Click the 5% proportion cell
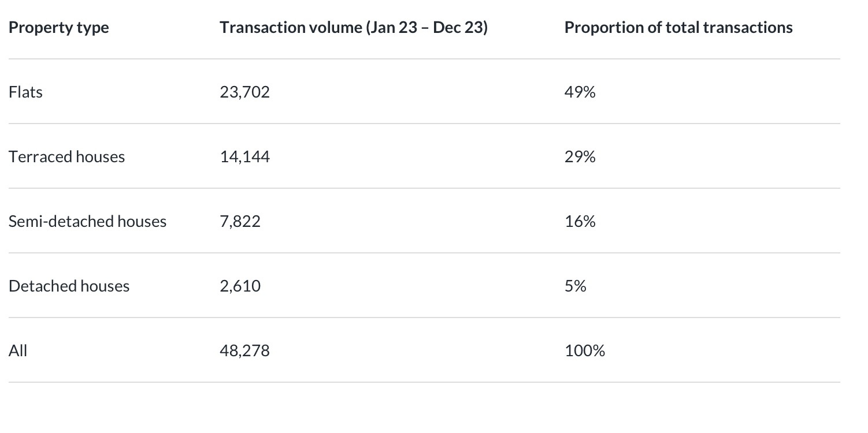 (575, 286)
